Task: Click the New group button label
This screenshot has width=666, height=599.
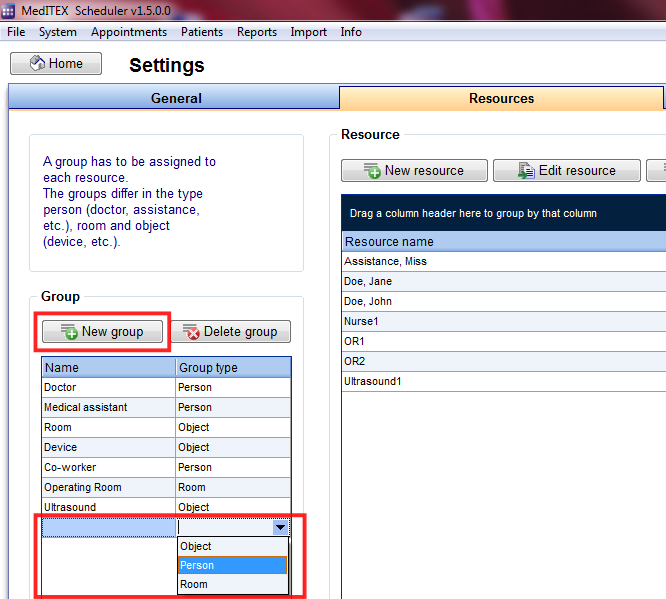Action: [x=113, y=331]
